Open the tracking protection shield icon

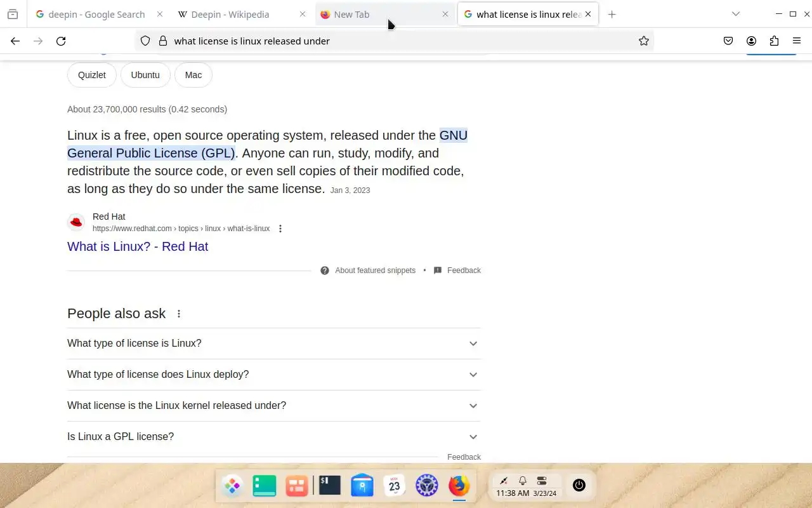(x=145, y=41)
